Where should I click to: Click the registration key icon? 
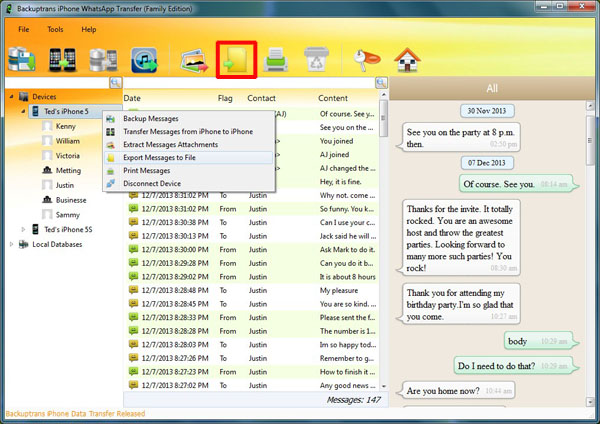(x=366, y=60)
